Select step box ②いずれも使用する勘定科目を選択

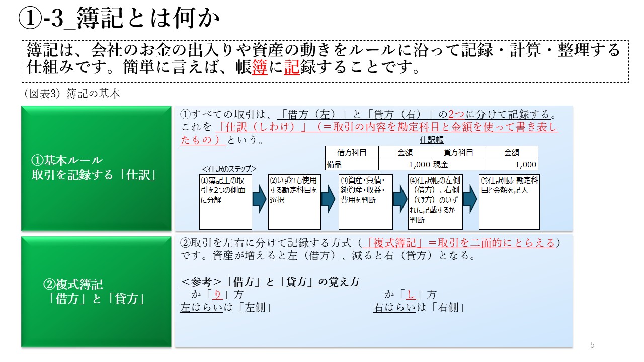(294, 202)
